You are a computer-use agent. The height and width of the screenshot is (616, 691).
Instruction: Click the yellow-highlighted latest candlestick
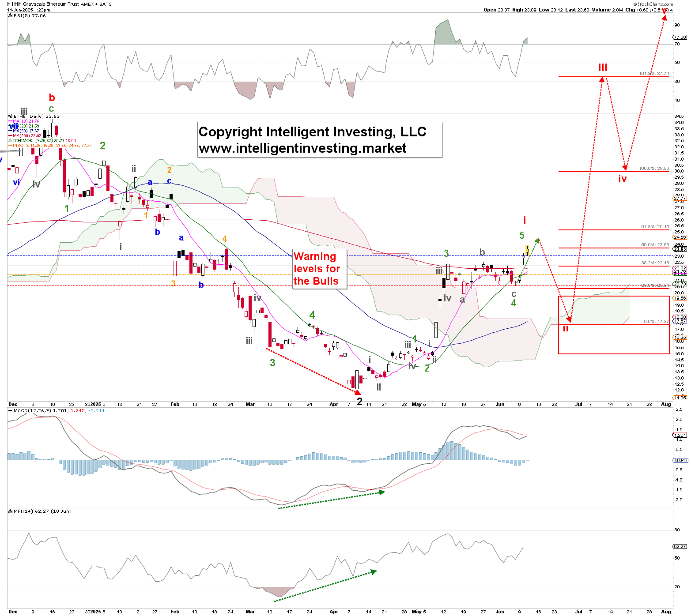point(527,250)
